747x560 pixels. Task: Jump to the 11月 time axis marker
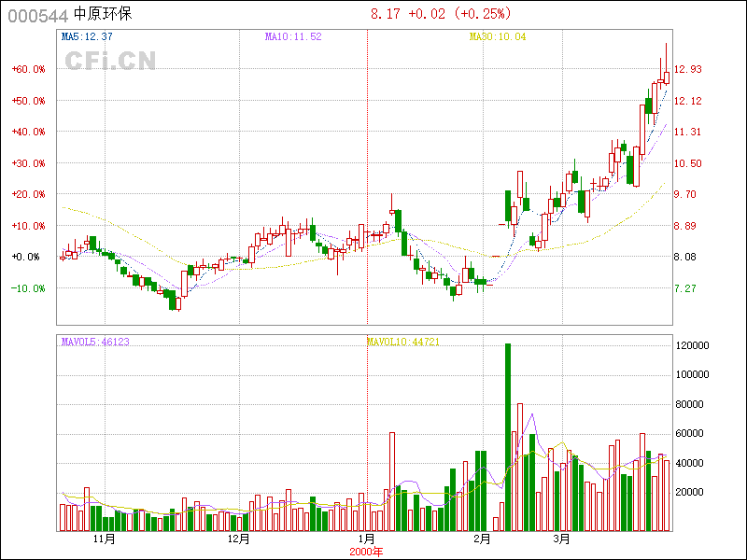[104, 539]
